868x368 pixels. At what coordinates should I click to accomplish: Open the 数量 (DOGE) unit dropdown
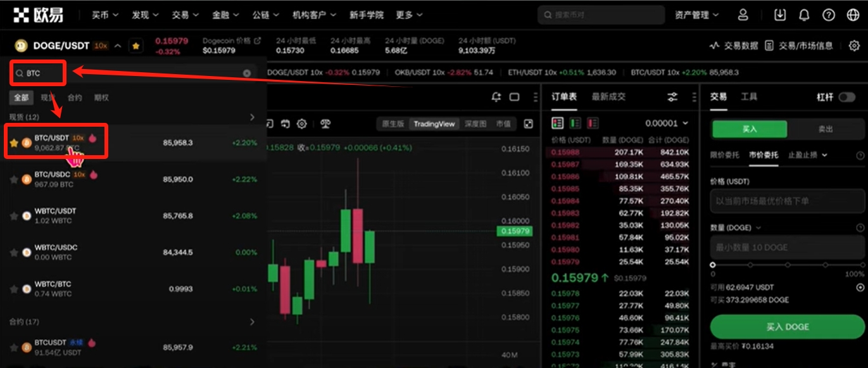coord(736,227)
